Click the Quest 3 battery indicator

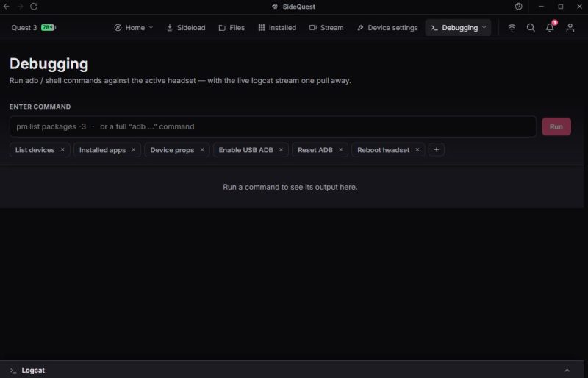tap(48, 27)
